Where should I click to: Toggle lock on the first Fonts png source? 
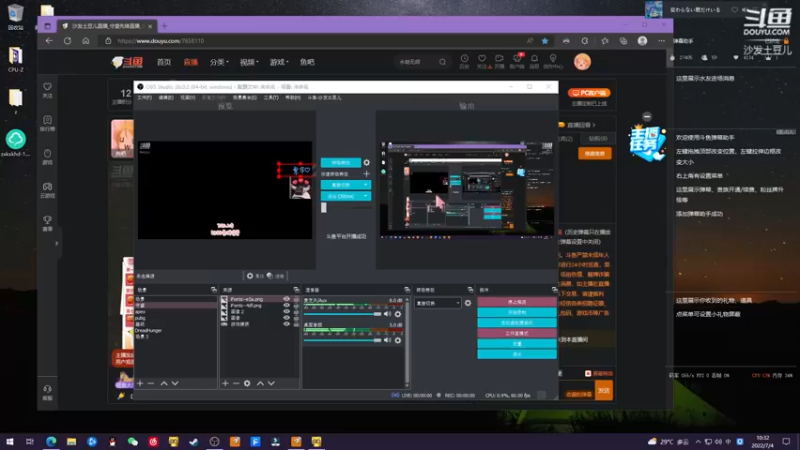point(296,299)
